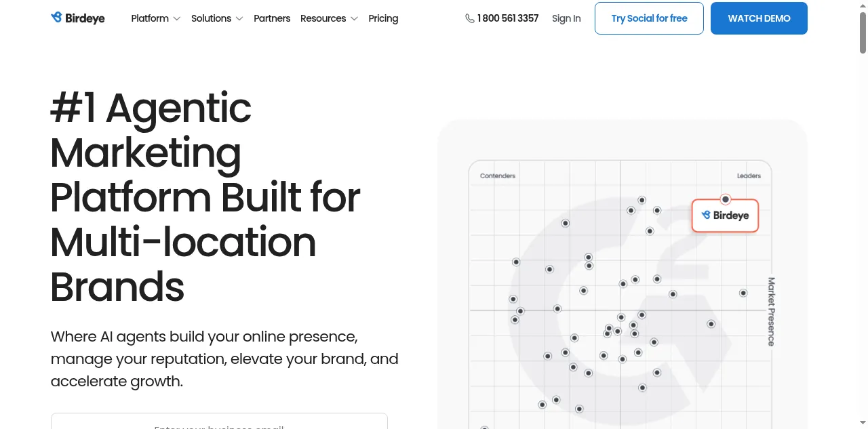Expand the Platform dropdown menu
The height and width of the screenshot is (429, 868).
pos(155,18)
